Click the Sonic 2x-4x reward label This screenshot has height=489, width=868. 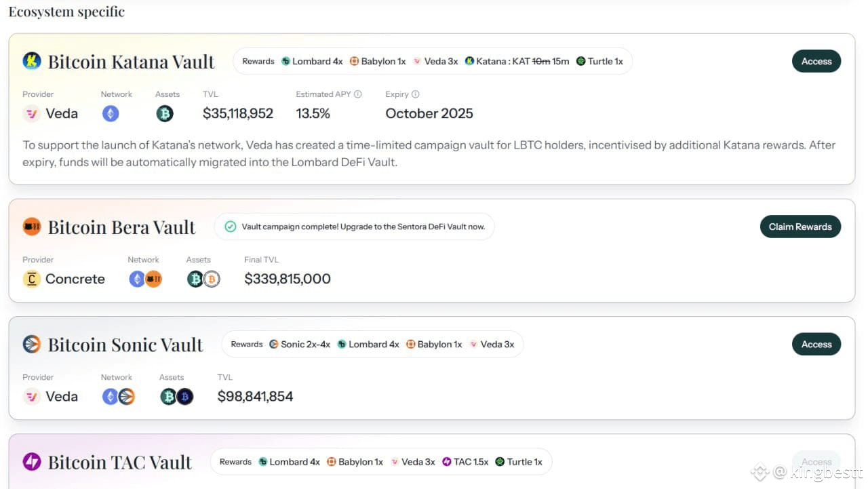point(306,344)
